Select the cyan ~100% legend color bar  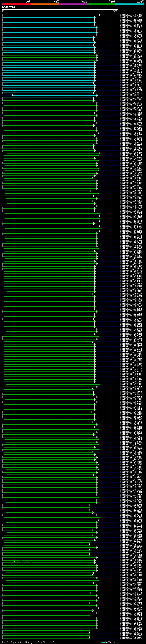coord(130,4)
